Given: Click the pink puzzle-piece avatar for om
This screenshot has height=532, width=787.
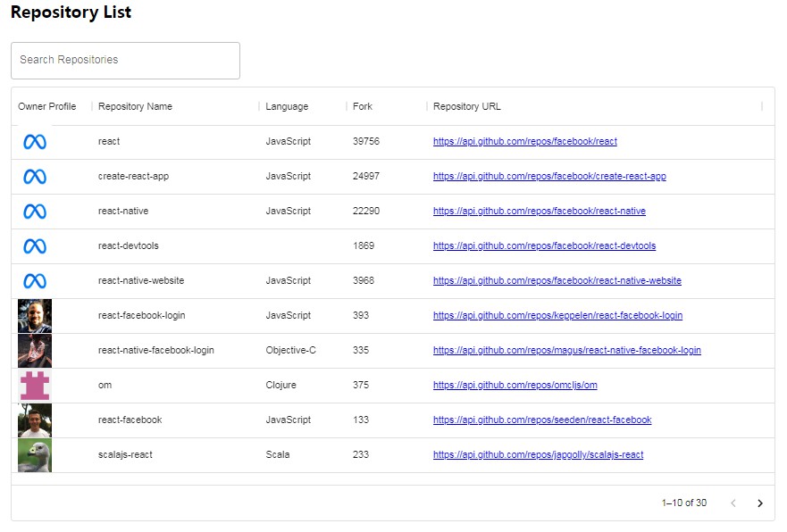Looking at the screenshot, I should (34, 385).
